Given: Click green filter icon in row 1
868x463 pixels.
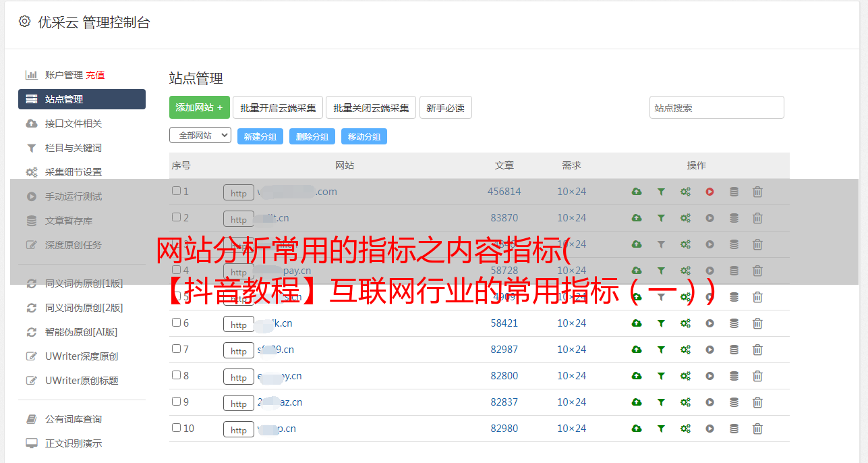Looking at the screenshot, I should [x=661, y=192].
